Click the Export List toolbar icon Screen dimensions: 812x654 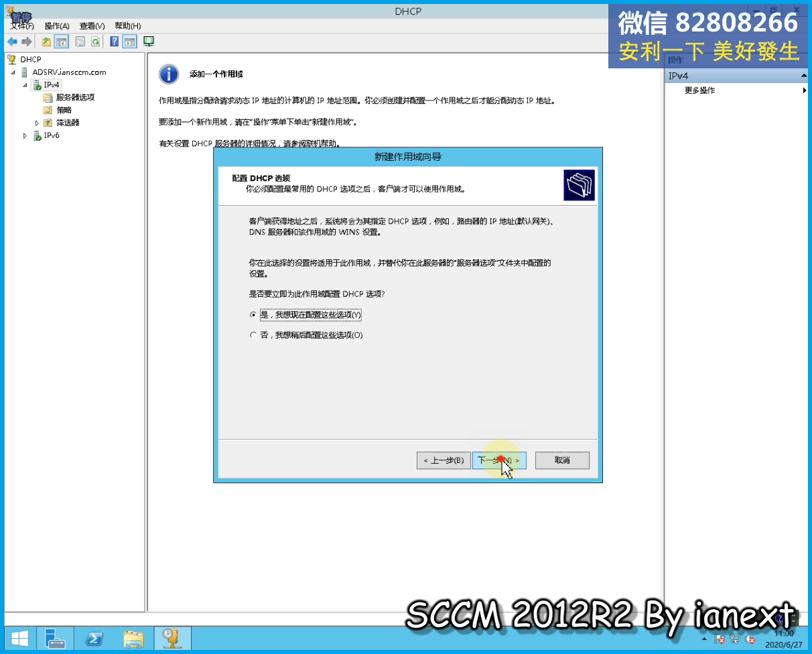click(80, 42)
